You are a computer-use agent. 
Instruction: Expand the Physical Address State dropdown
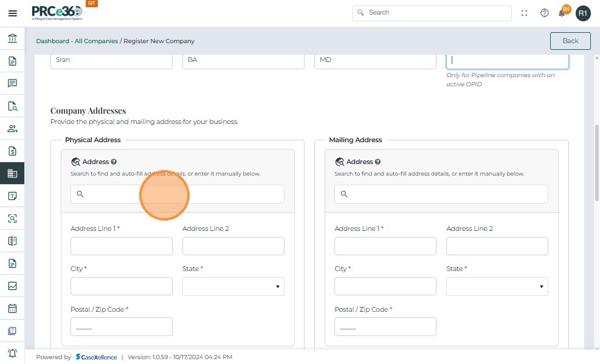point(233,286)
